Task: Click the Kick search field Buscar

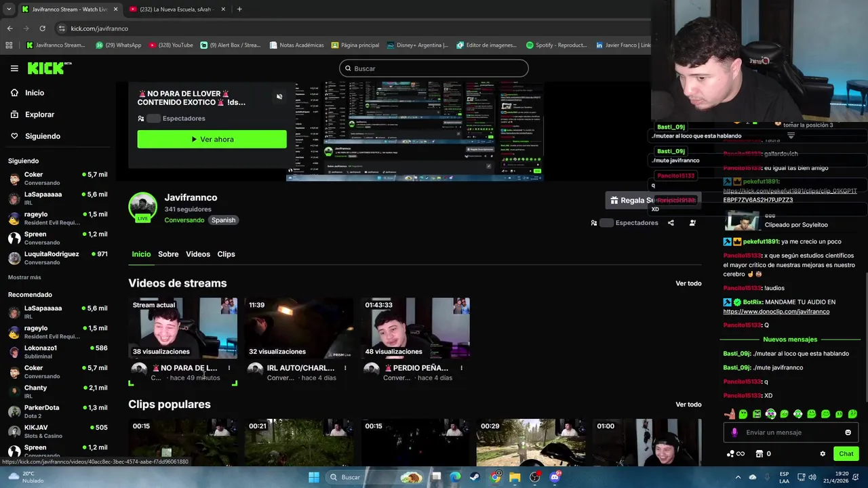Action: [434, 68]
